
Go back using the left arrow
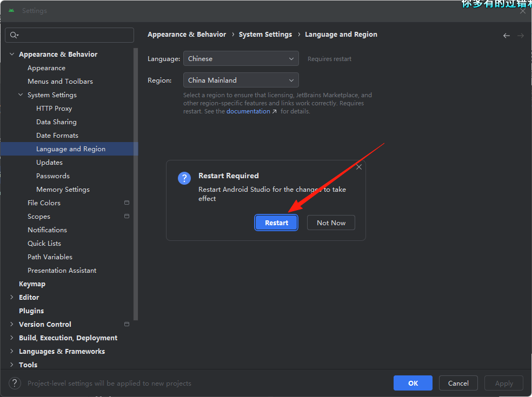[506, 36]
